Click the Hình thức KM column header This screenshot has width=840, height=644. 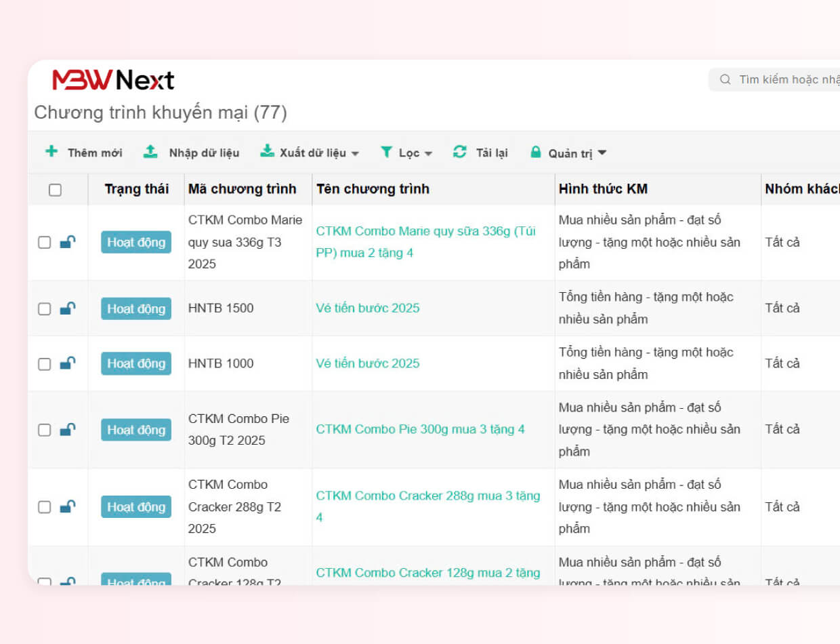tap(603, 189)
